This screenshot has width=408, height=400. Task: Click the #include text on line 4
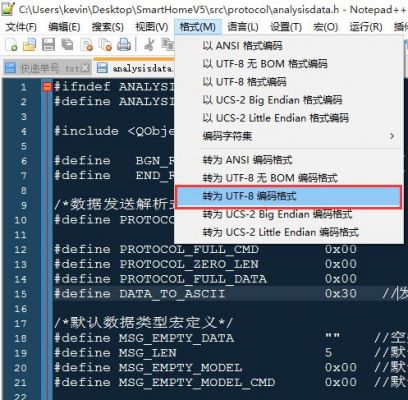click(x=86, y=131)
